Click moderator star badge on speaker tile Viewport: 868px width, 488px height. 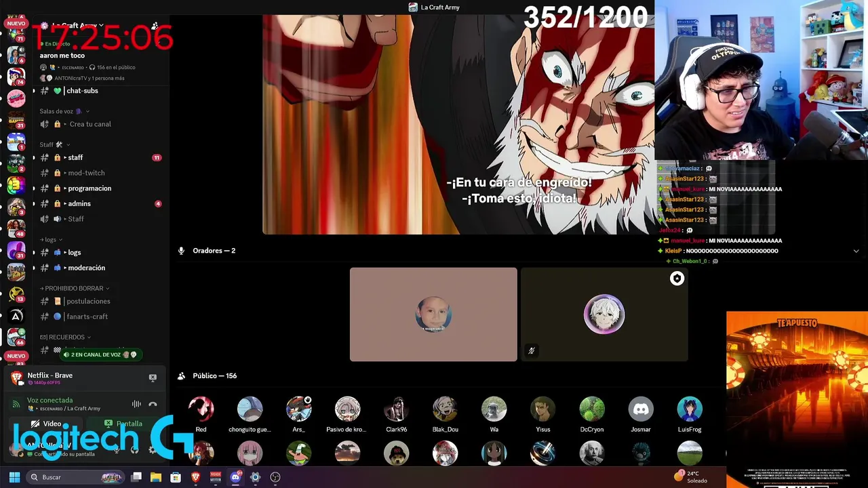coord(677,279)
